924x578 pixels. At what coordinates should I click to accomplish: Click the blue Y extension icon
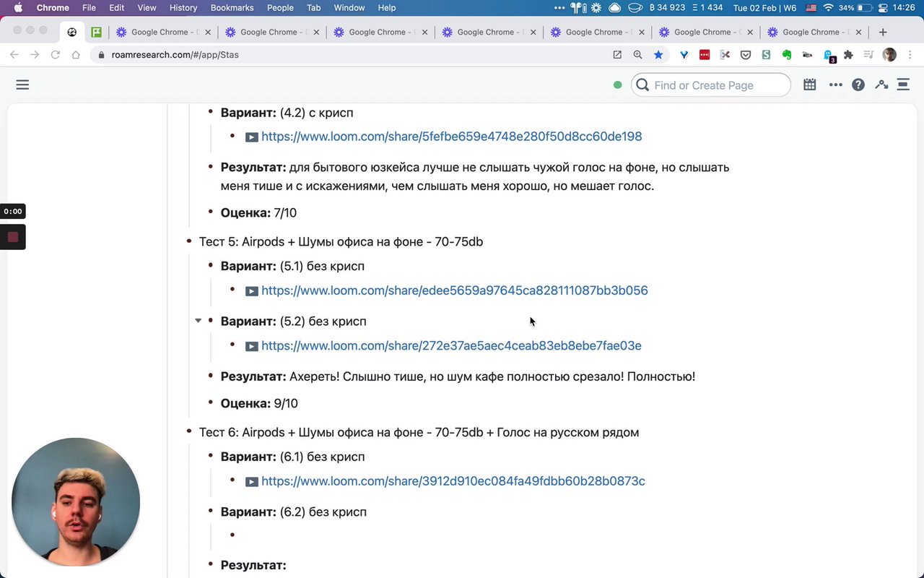tap(684, 54)
